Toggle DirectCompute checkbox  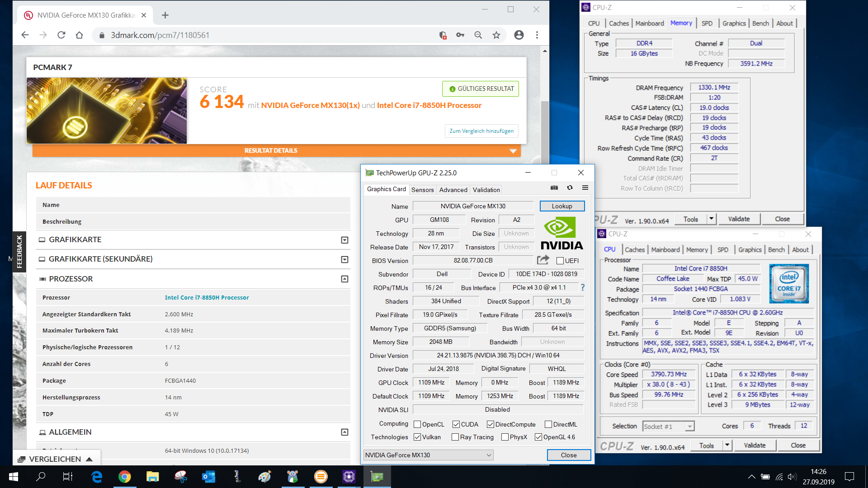click(x=490, y=424)
